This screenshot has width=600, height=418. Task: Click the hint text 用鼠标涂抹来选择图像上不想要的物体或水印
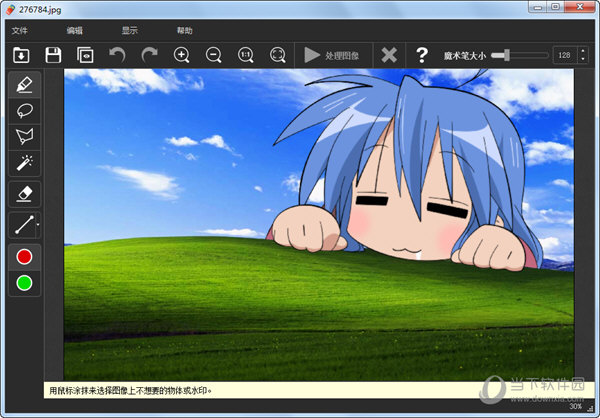click(130, 391)
